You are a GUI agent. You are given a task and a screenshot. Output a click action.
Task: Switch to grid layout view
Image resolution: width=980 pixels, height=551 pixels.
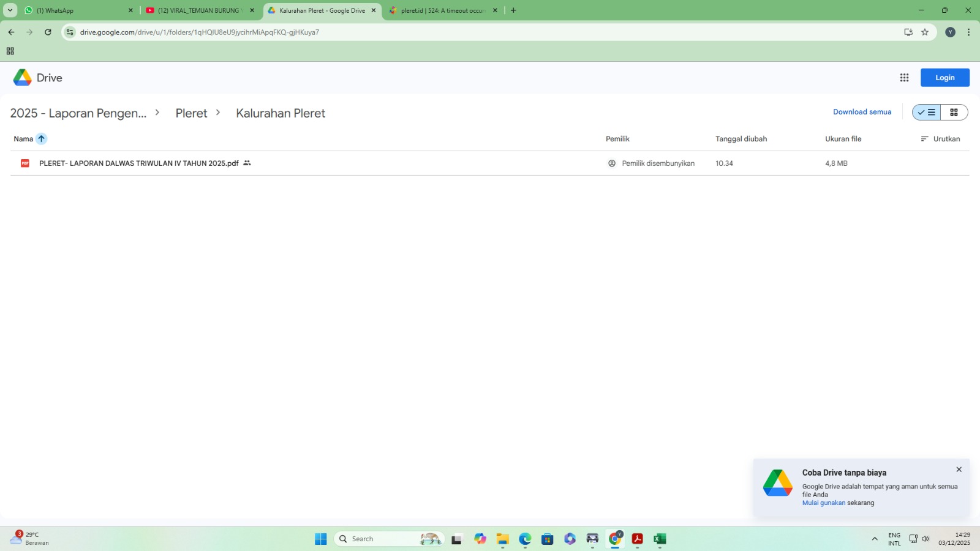coord(954,113)
